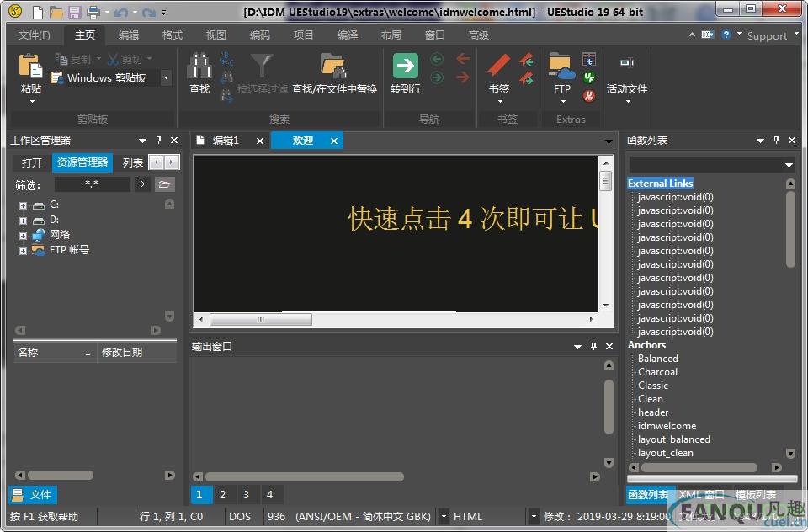Click the Active Files (活动文件) icon

click(x=626, y=63)
